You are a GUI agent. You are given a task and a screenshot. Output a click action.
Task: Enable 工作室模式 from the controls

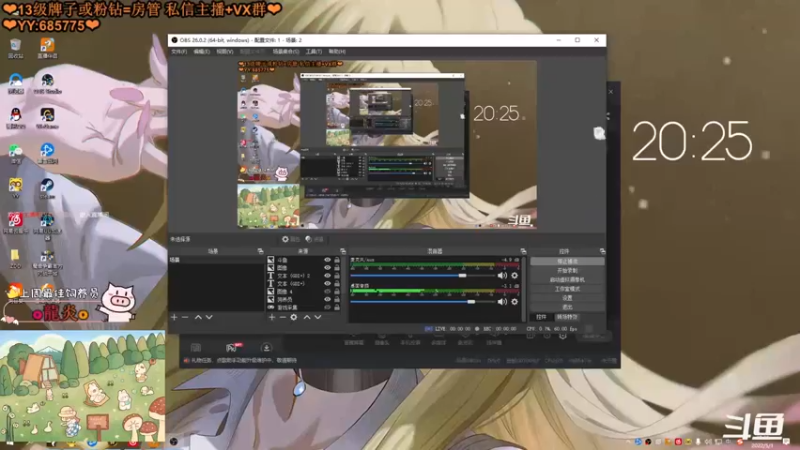(567, 289)
